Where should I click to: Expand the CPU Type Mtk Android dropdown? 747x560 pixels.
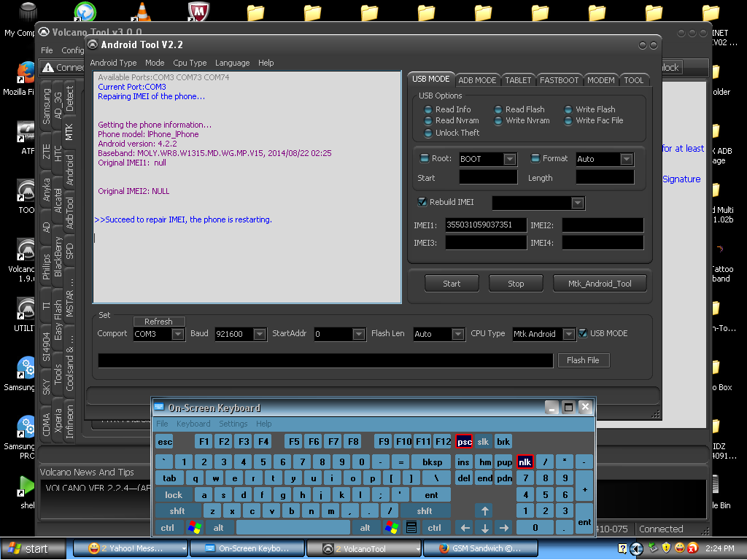(x=568, y=334)
